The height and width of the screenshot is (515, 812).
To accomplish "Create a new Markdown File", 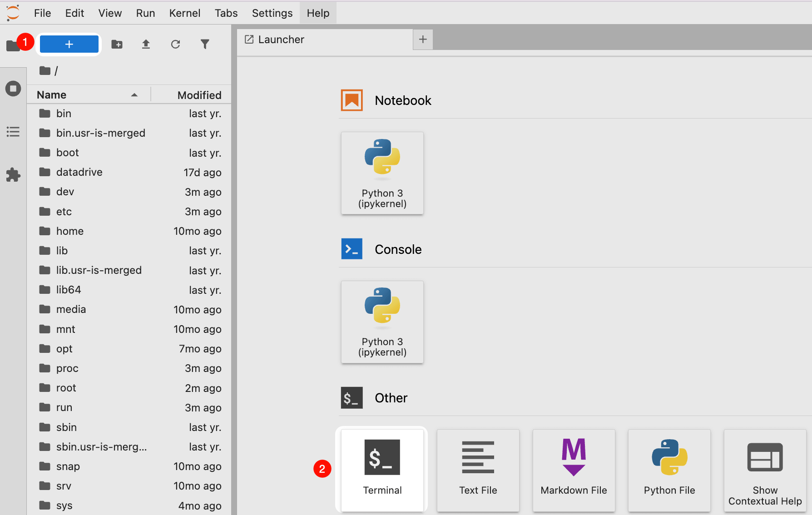I will [574, 469].
